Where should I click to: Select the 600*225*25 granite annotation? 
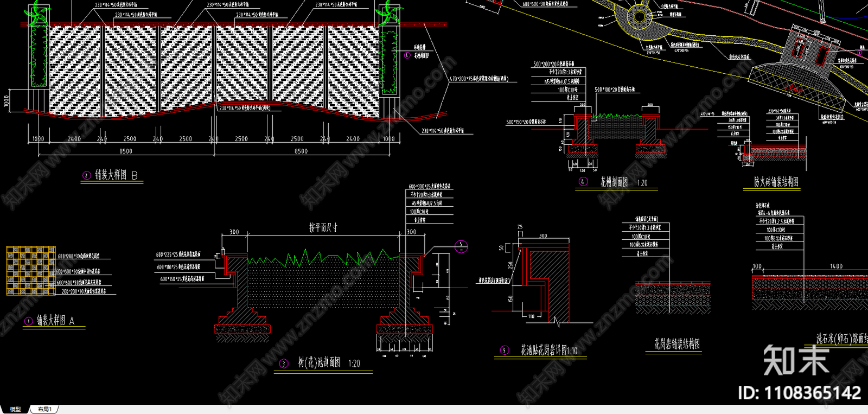(x=178, y=254)
